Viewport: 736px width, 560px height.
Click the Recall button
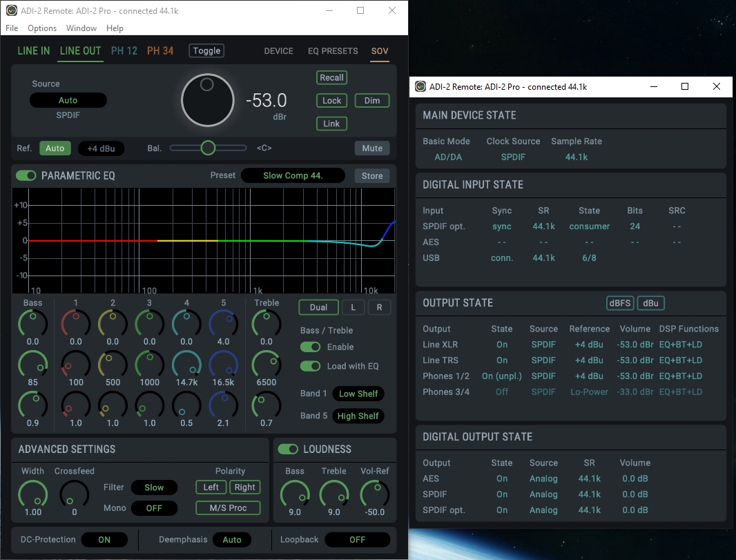point(332,77)
